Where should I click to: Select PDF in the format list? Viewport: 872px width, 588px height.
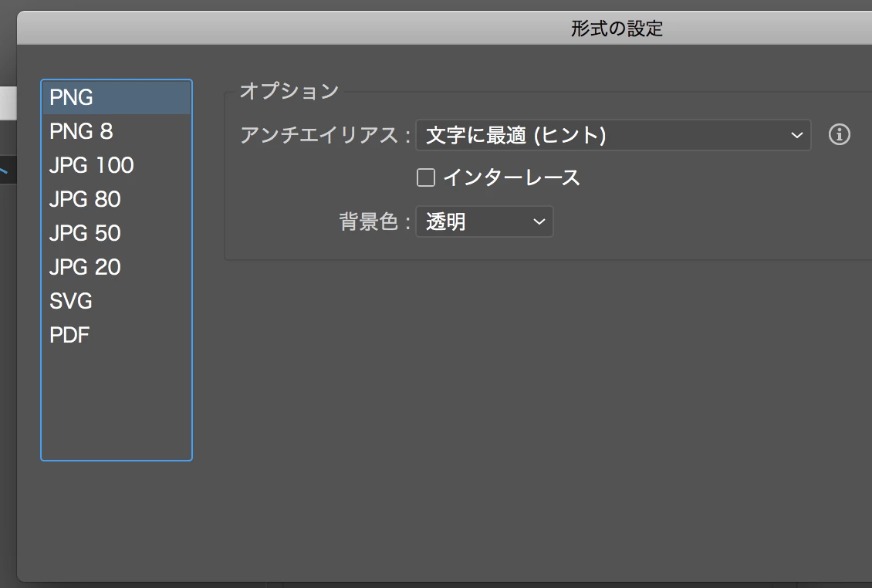click(x=117, y=335)
